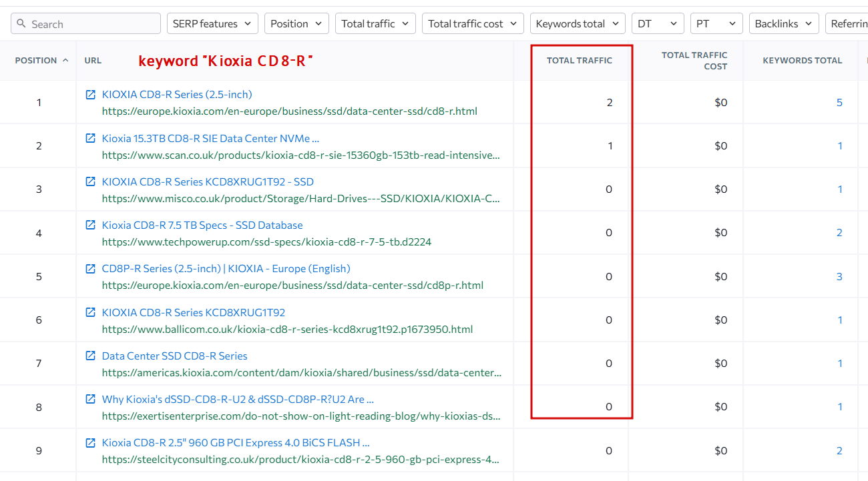Screen dimensions: 868x481
Task: Click the sort arrow next to Position header
Action: click(x=65, y=60)
